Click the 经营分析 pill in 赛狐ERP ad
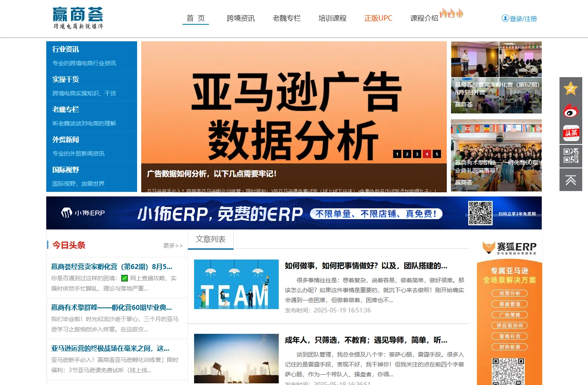 [510, 293]
